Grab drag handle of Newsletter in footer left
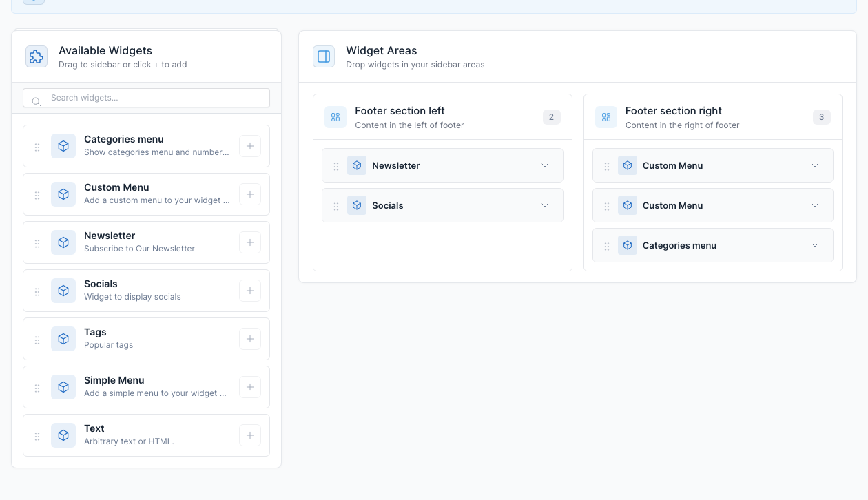The image size is (868, 500). click(336, 166)
